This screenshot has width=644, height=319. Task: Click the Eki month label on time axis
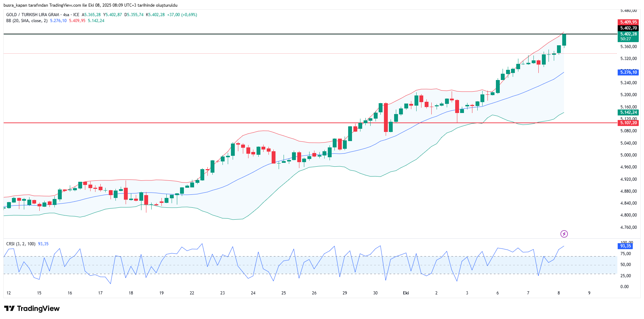coord(406,293)
